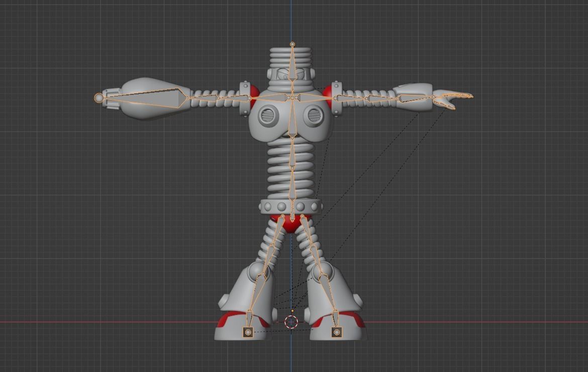Select the head bone tip above the robot's head
This screenshot has width=588, height=372.
point(292,44)
